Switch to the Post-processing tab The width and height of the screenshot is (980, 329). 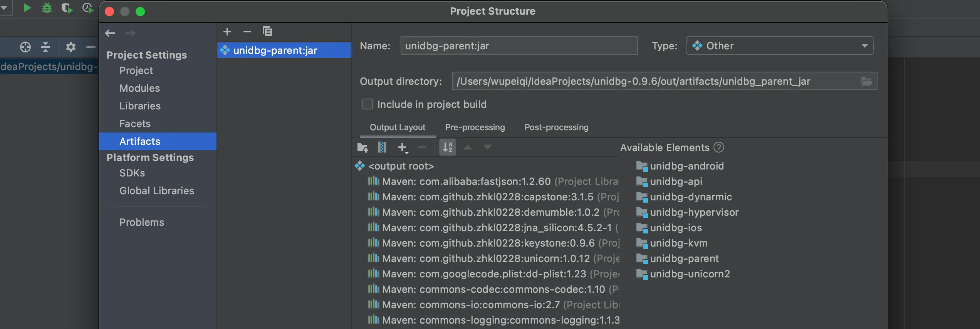point(557,128)
